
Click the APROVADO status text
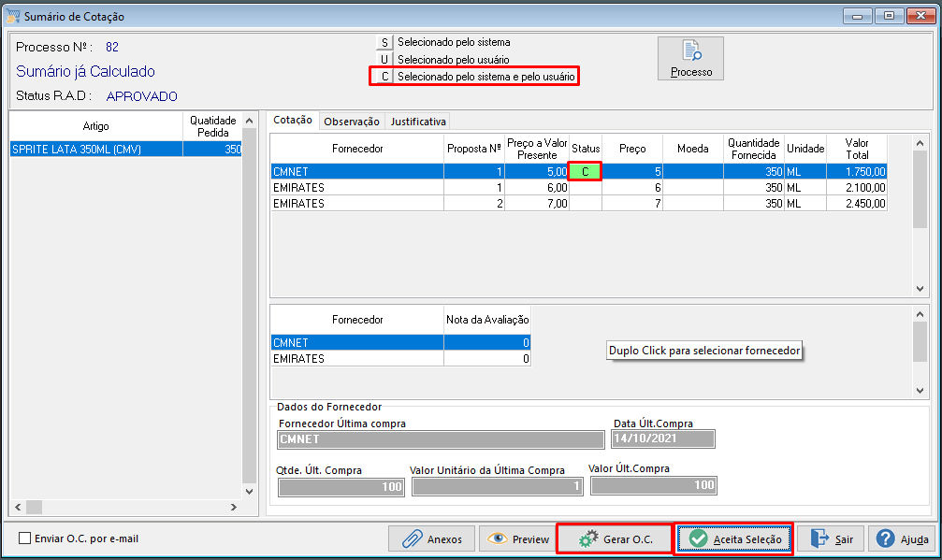pyautogui.click(x=142, y=96)
